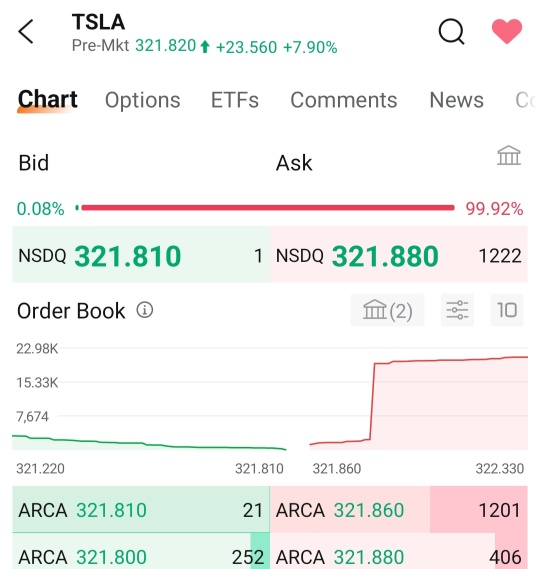The height and width of the screenshot is (569, 540).
Task: Select the Chart tab
Action: (48, 99)
